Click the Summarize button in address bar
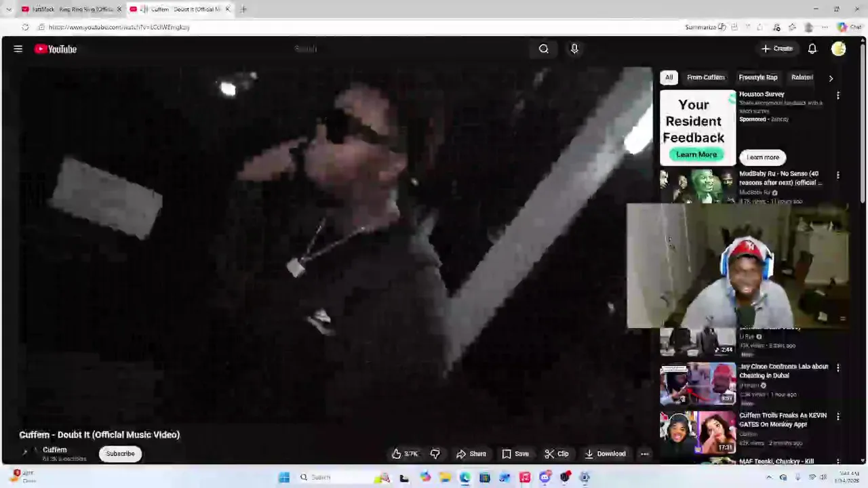Image resolution: width=868 pixels, height=488 pixels. [705, 27]
